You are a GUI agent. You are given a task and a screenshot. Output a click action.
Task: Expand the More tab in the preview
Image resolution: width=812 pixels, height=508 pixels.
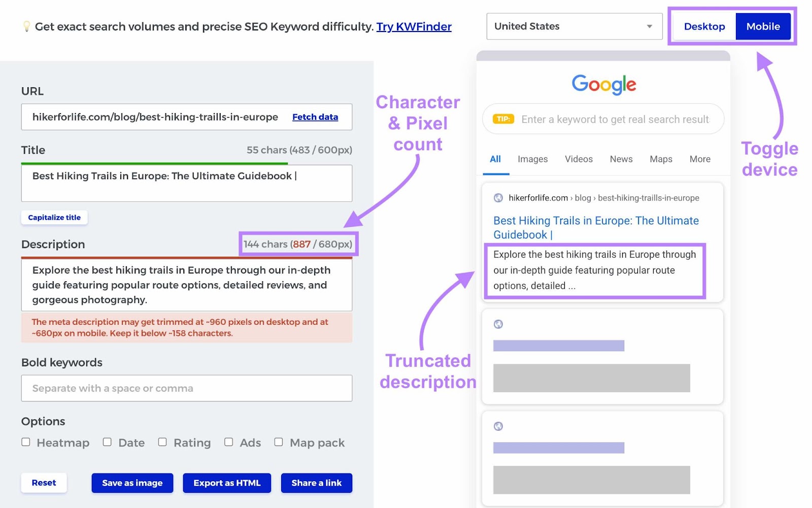[699, 159]
